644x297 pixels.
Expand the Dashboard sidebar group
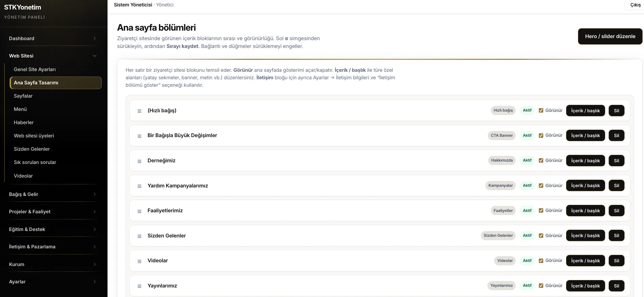pos(53,38)
